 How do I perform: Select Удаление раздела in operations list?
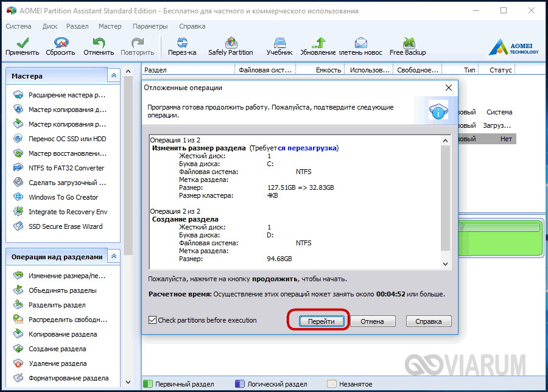(57, 363)
